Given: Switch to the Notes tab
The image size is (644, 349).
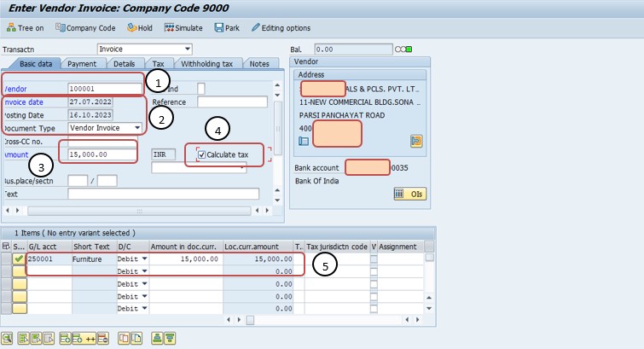Looking at the screenshot, I should click(x=259, y=64).
